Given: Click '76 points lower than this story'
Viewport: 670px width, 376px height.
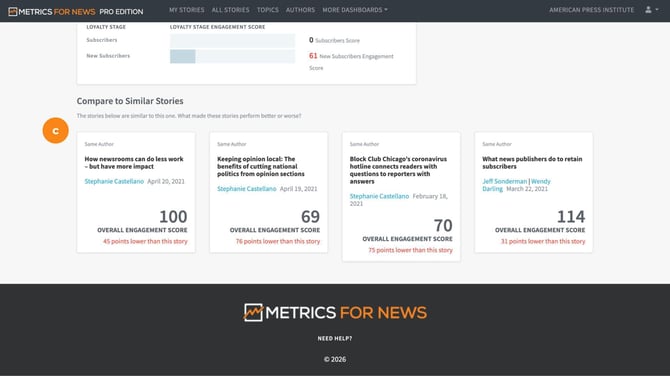Looking at the screenshot, I should [x=278, y=241].
